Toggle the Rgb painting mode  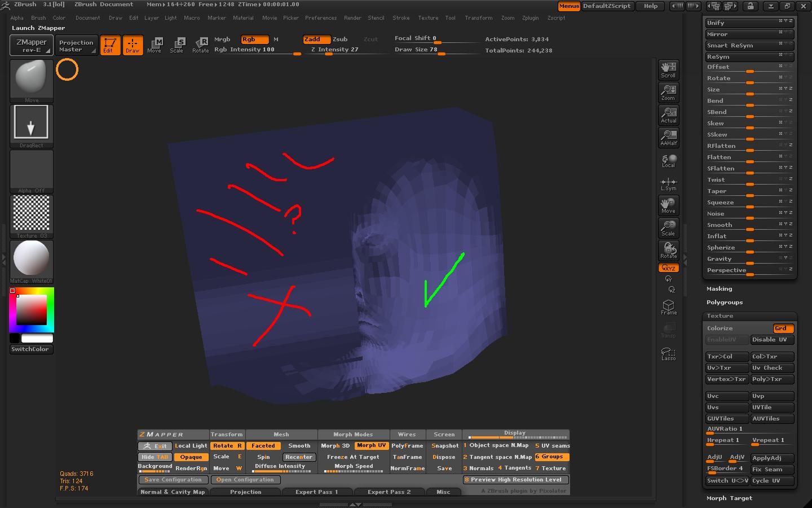[254, 39]
